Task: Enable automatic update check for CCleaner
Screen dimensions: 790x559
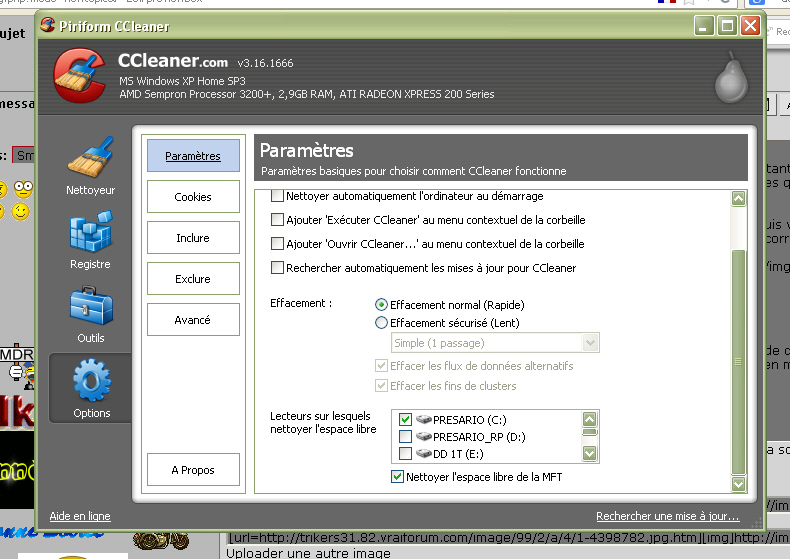Action: point(277,267)
